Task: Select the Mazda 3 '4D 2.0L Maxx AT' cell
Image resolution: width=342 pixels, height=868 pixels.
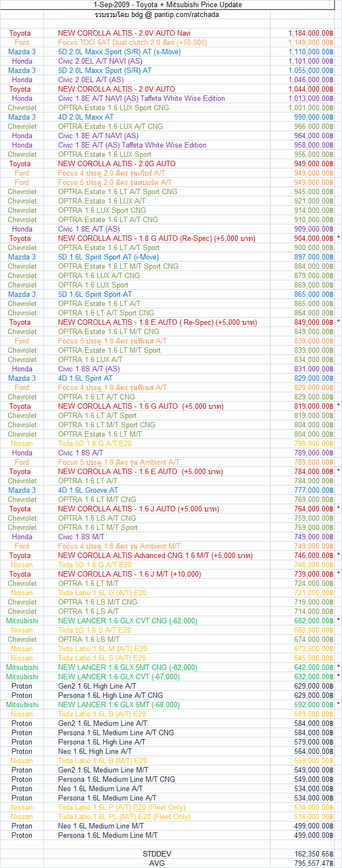Action: click(86, 117)
